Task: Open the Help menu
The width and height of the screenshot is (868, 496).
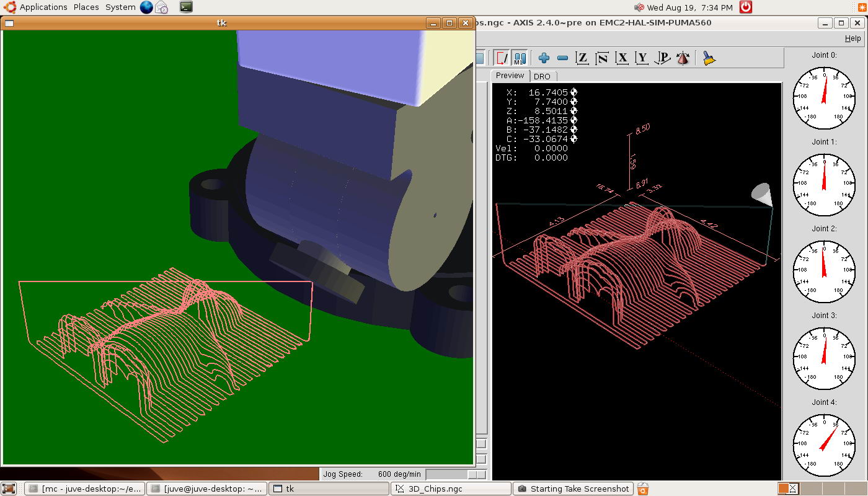Action: [x=852, y=38]
